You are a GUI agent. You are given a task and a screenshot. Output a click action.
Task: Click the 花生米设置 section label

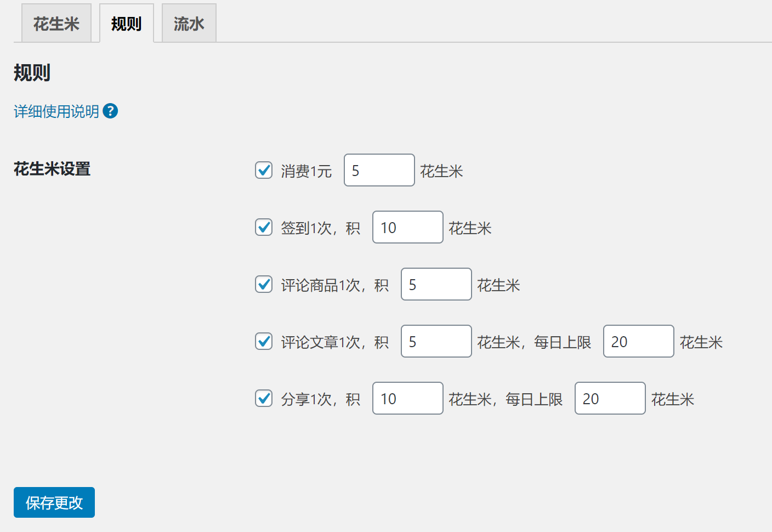coord(52,169)
